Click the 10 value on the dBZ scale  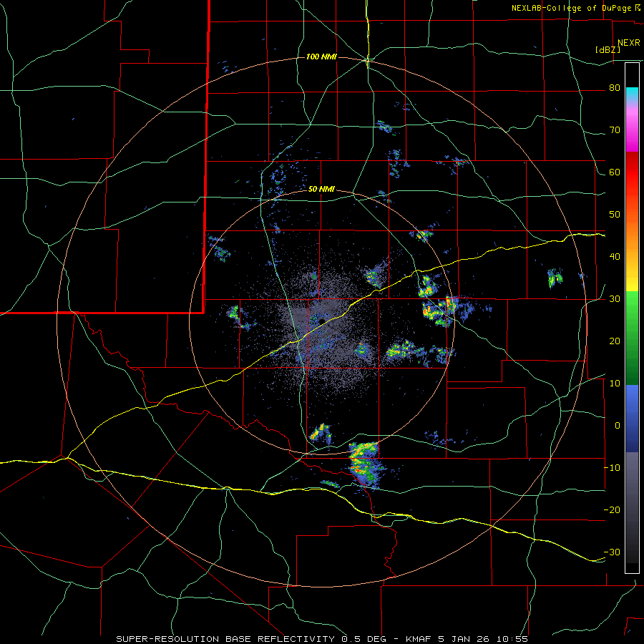click(x=615, y=384)
